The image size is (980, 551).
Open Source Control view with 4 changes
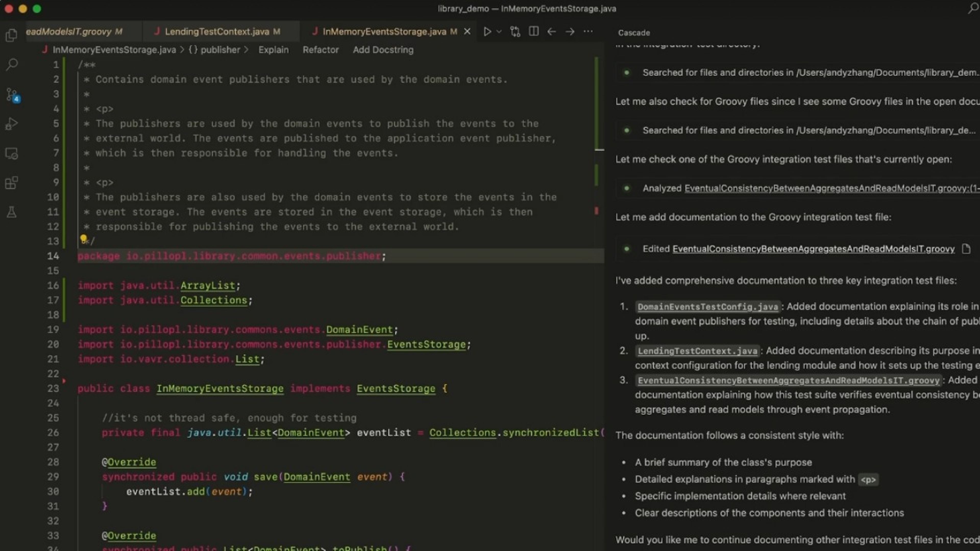tap(13, 95)
